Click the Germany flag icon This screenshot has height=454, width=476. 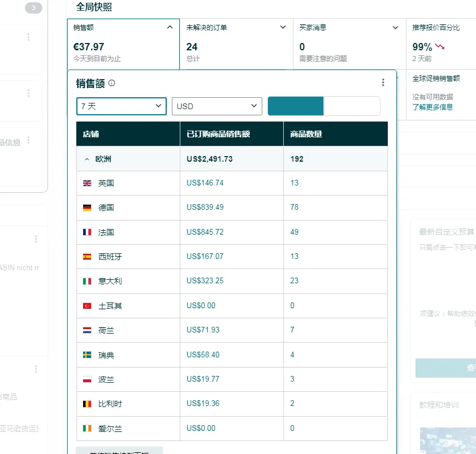tap(87, 207)
